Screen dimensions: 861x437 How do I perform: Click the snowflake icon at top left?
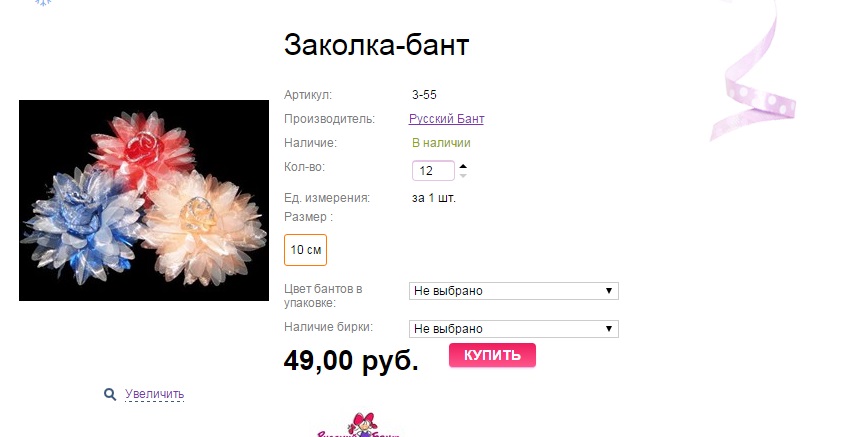click(x=43, y=3)
